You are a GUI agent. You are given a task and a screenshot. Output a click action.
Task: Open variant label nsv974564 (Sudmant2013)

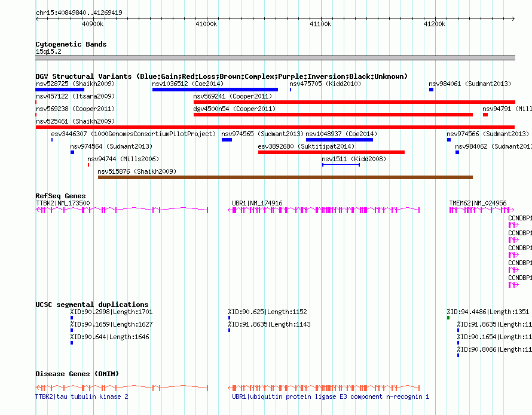click(111, 146)
